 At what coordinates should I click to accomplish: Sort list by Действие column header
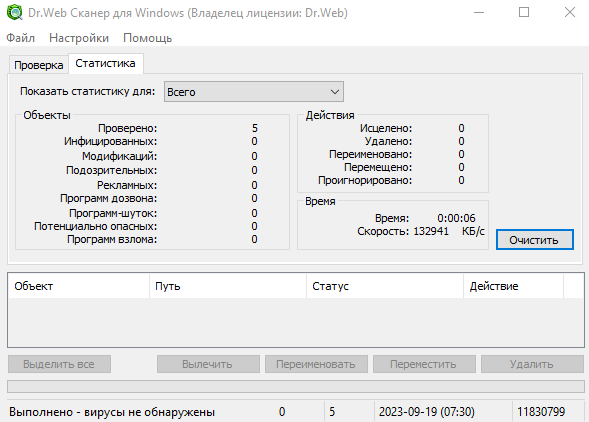513,286
